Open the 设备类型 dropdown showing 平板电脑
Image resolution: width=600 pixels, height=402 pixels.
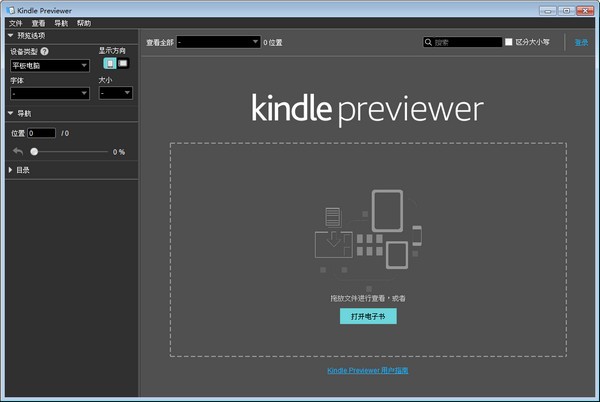[49, 66]
